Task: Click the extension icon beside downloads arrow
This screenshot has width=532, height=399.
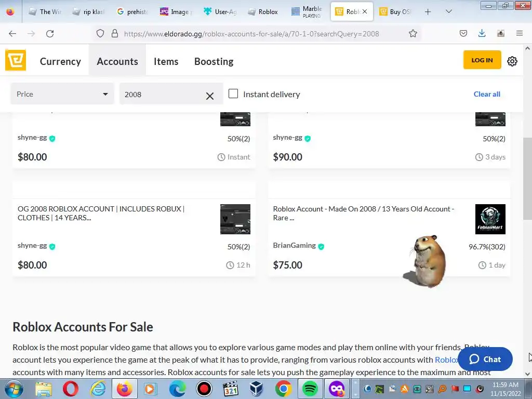Action: click(x=500, y=33)
